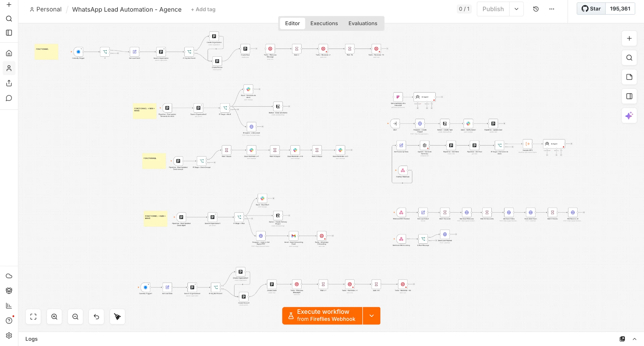Click the search icon in the left sidebar
The width and height of the screenshot is (644, 346).
(9, 19)
